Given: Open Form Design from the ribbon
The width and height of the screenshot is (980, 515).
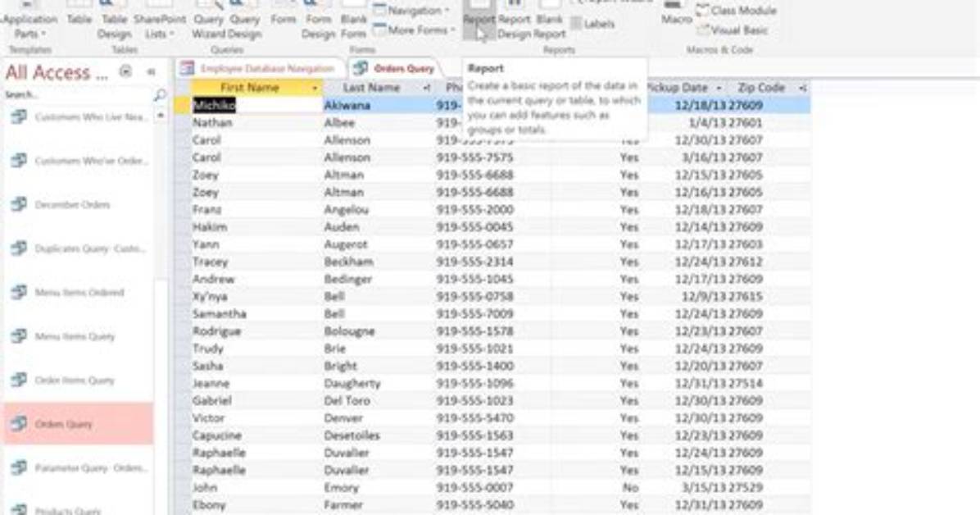Looking at the screenshot, I should (x=318, y=20).
